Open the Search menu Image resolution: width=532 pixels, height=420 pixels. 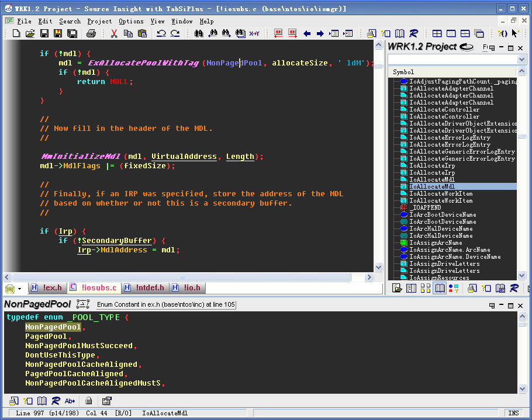click(x=70, y=21)
